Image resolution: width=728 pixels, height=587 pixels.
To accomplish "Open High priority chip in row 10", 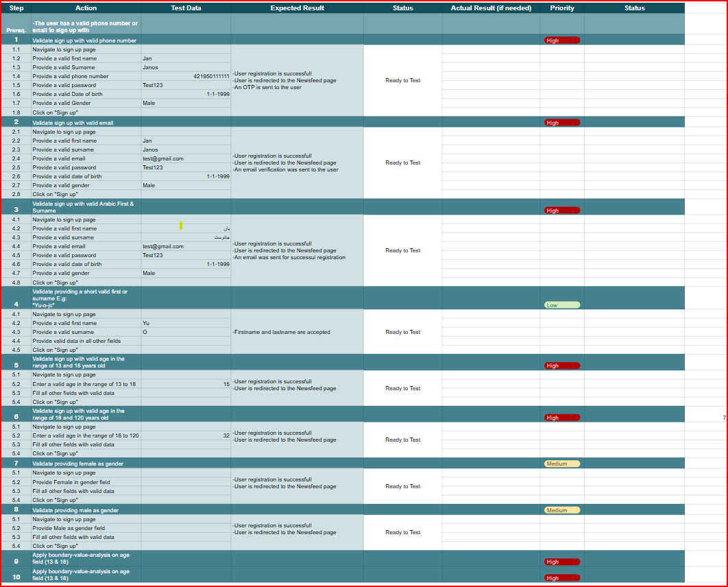I will [561, 578].
